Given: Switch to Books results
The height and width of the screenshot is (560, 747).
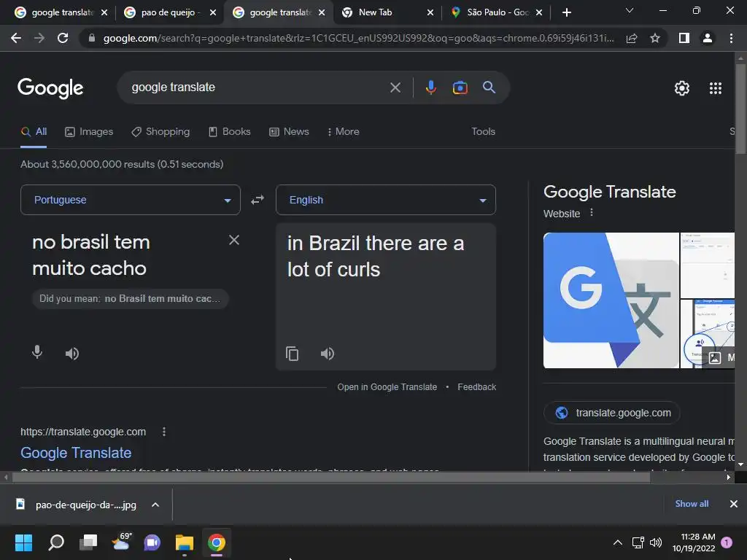Looking at the screenshot, I should click(230, 131).
